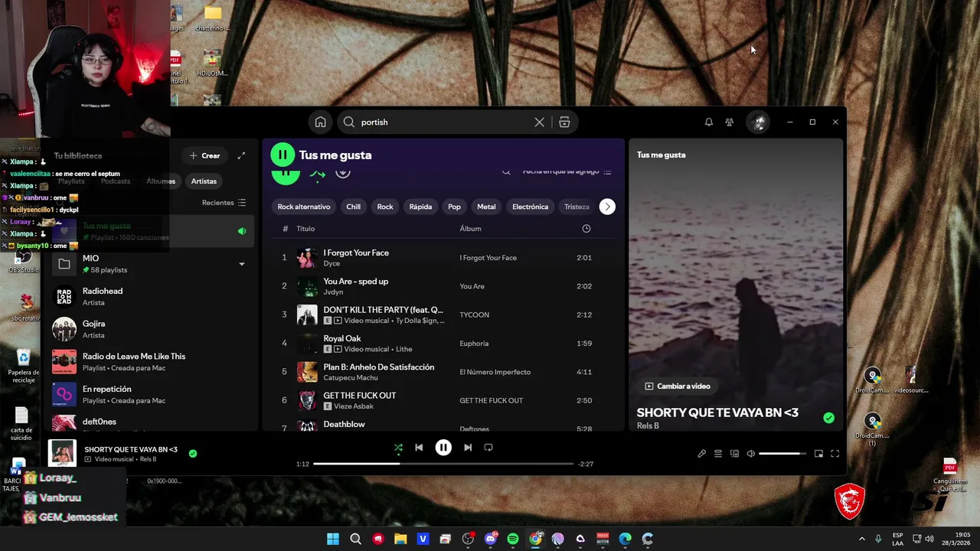This screenshot has width=980, height=551.
Task: Open the Euphoria album link
Action: tap(474, 344)
